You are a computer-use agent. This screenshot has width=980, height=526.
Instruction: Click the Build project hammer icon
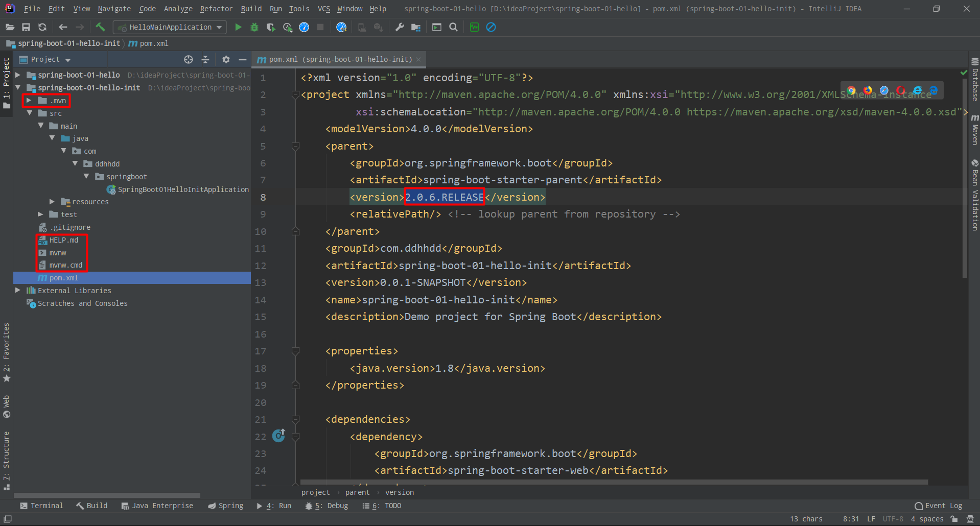100,27
